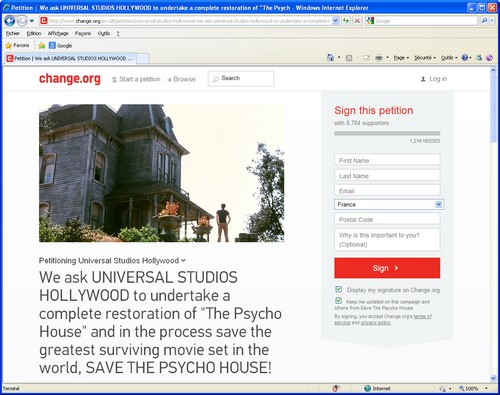
Task: Go back with the browser Back arrow
Action: [10, 21]
